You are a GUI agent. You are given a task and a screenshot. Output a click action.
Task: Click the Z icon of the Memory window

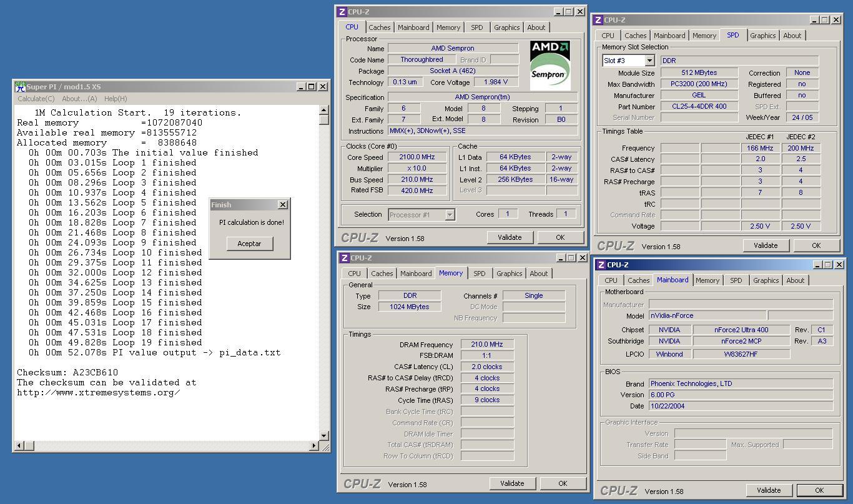pos(344,258)
